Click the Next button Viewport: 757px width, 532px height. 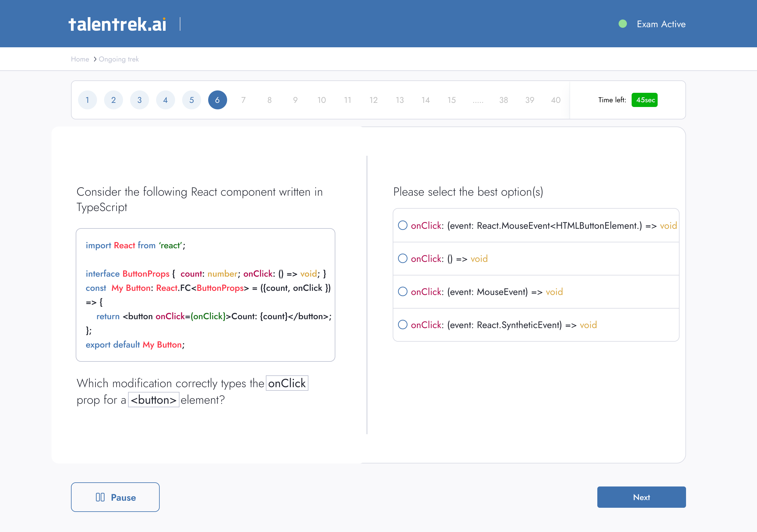click(641, 497)
